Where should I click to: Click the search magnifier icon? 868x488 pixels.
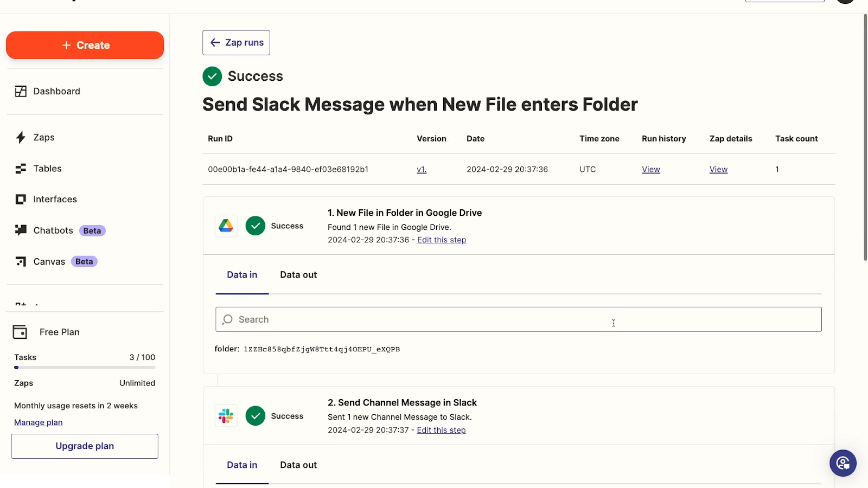point(228,319)
